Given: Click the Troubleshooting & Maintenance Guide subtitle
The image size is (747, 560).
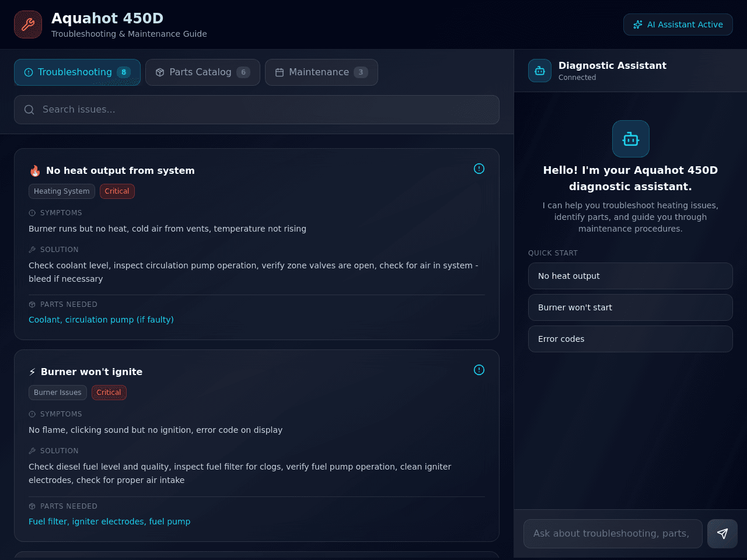Looking at the screenshot, I should pos(129,34).
